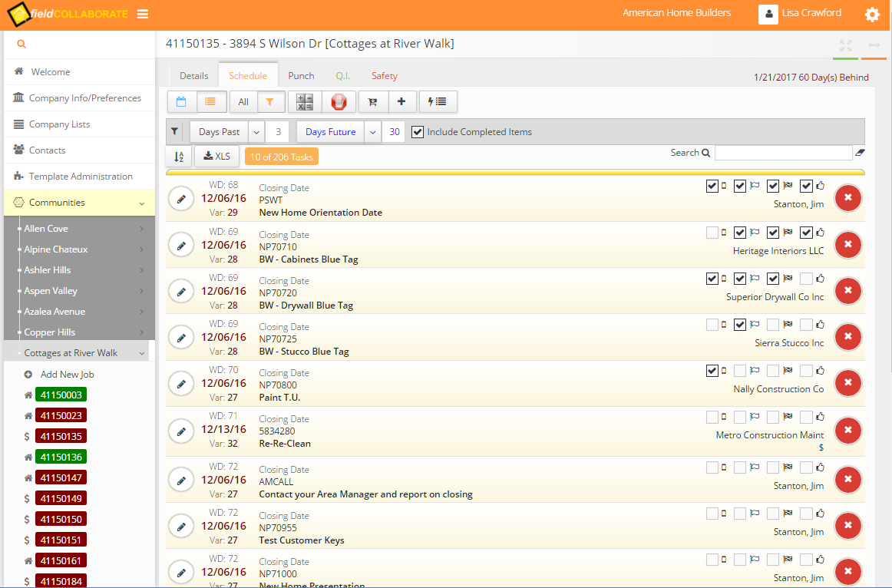Switch to the Punch tab

301,75
